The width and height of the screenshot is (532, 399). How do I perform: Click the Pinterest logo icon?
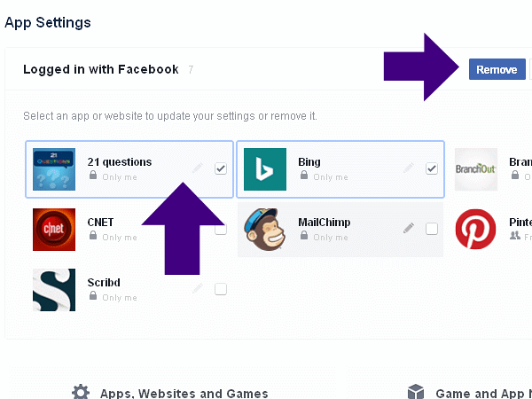[475, 230]
